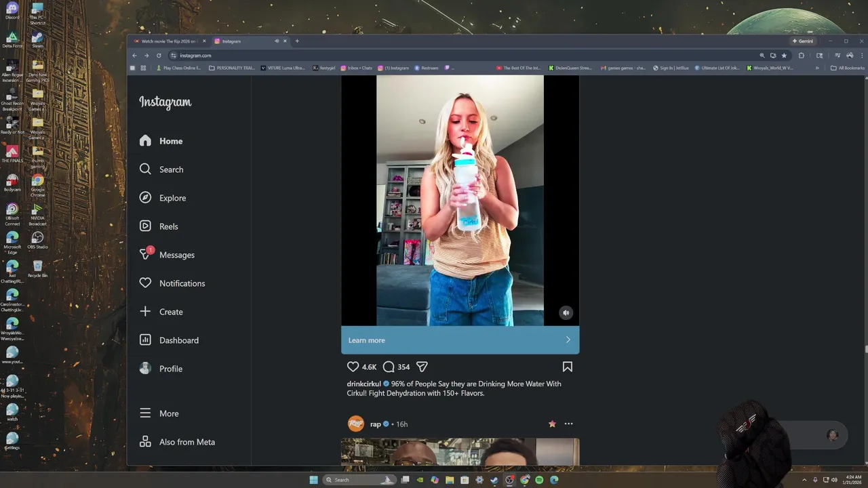Open a new Chrome tab
Viewport: 868px width, 488px height.
[x=297, y=41]
